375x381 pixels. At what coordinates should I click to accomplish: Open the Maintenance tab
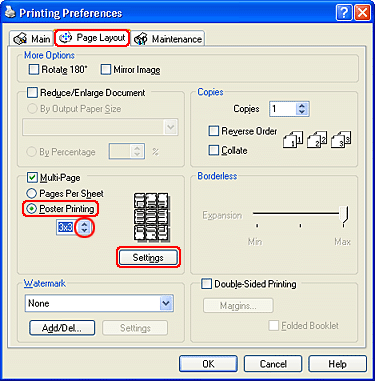pyautogui.click(x=168, y=39)
